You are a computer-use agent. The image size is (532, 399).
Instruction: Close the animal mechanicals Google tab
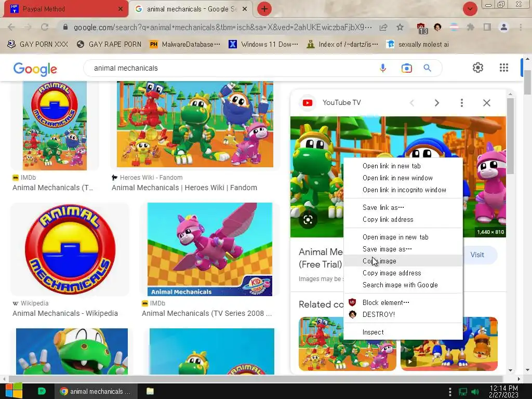tap(245, 9)
